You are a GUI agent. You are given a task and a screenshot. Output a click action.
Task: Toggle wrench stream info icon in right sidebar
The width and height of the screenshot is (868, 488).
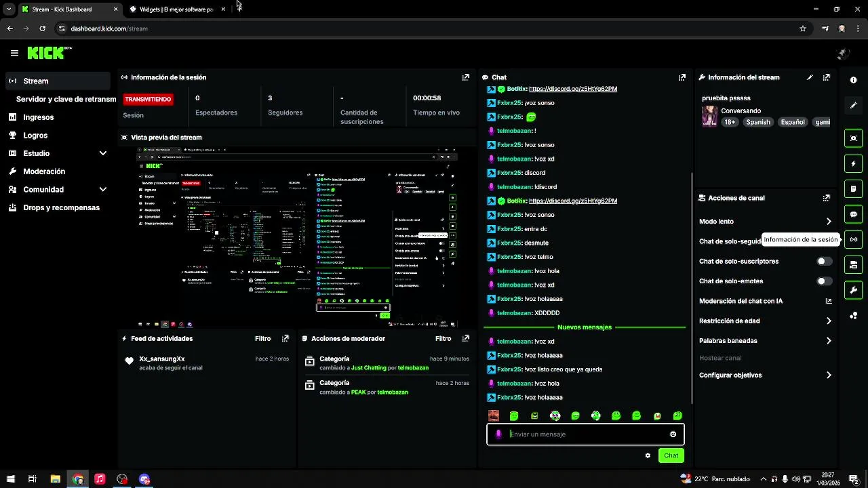tap(853, 290)
